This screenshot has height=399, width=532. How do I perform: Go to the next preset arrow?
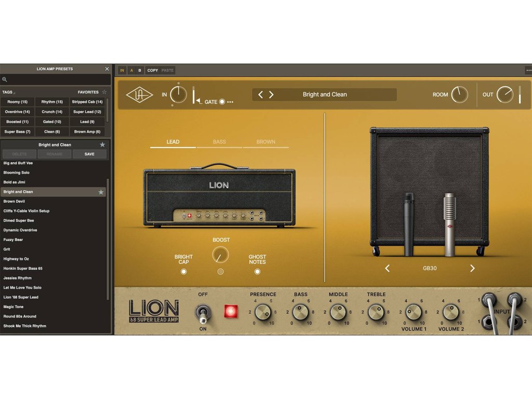(271, 95)
